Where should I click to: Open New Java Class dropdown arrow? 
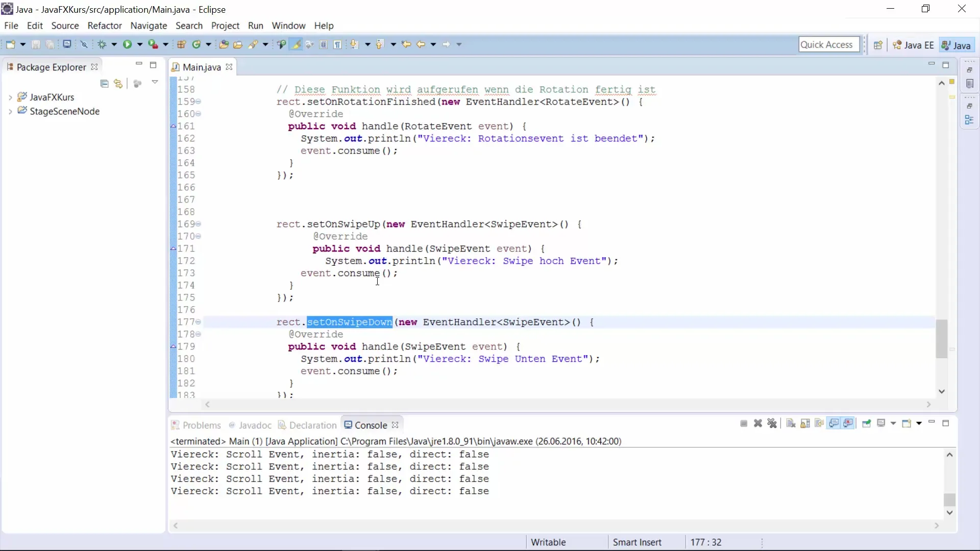point(209,44)
